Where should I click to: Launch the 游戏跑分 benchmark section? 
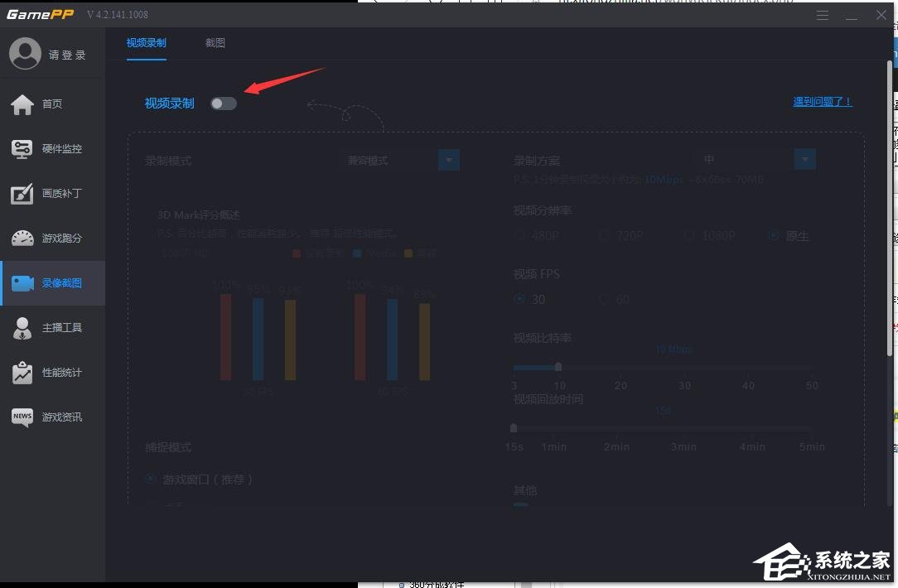coord(52,239)
